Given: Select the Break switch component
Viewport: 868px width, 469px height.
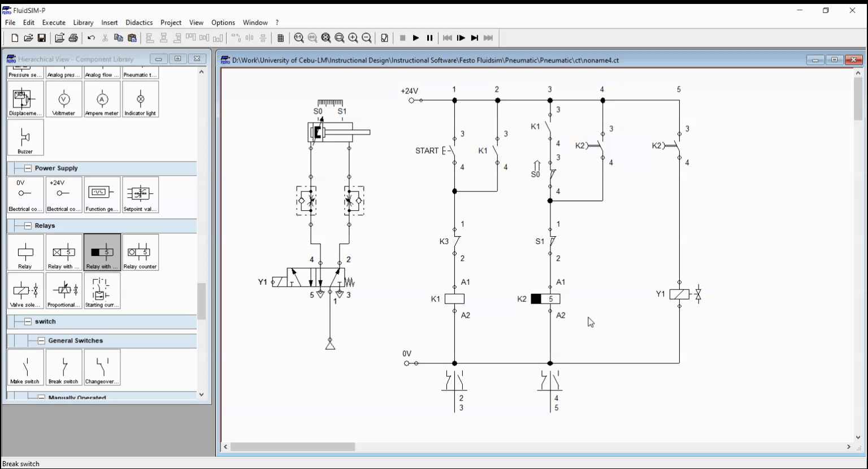Looking at the screenshot, I should (x=64, y=367).
